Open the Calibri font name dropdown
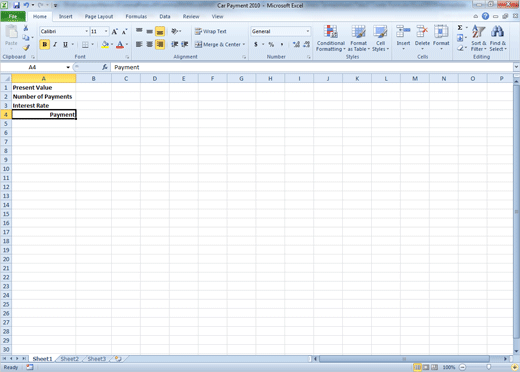This screenshot has width=520, height=372. click(87, 31)
